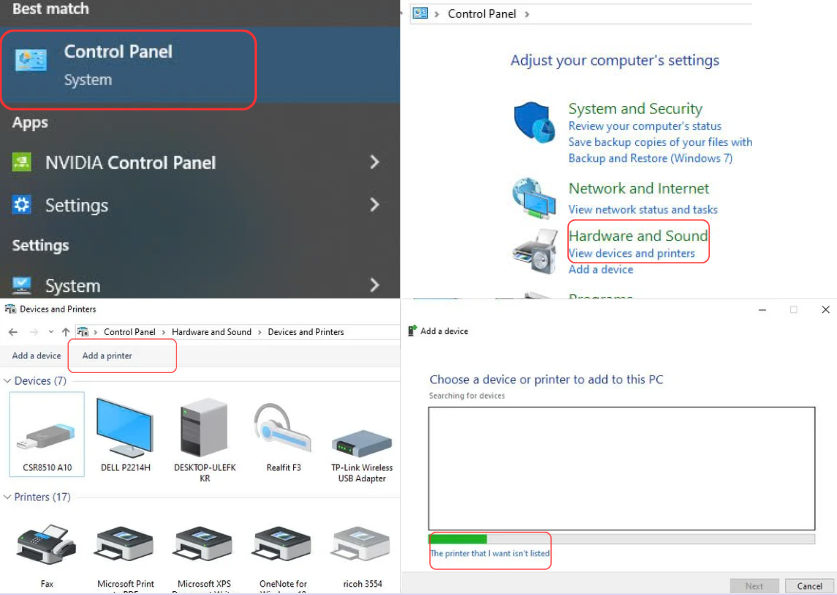
Task: Select CSR8510 A10 USB device
Action: coord(47,434)
